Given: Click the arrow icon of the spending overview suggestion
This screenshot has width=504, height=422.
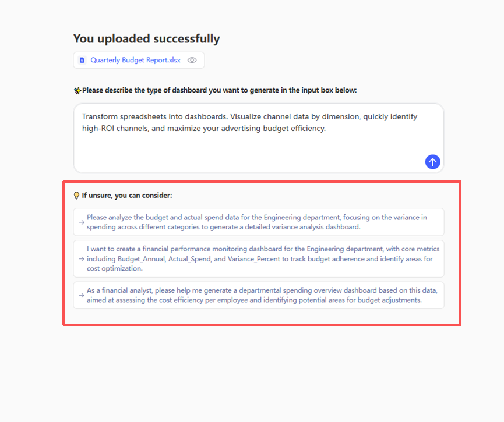Looking at the screenshot, I should tap(81, 295).
